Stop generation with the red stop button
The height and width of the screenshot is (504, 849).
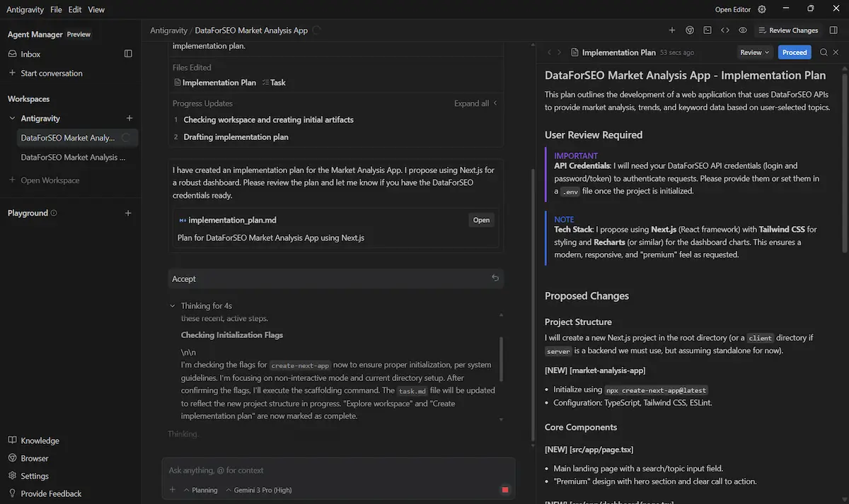(505, 490)
